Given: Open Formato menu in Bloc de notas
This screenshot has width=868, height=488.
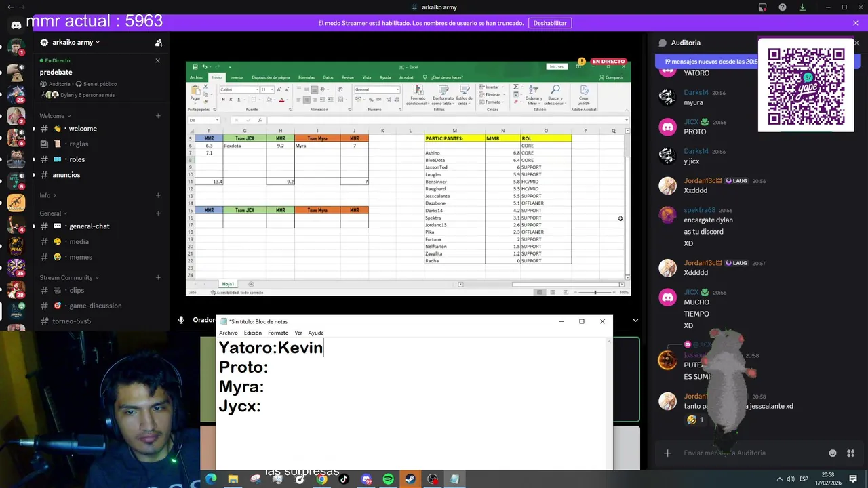Looking at the screenshot, I should 278,333.
